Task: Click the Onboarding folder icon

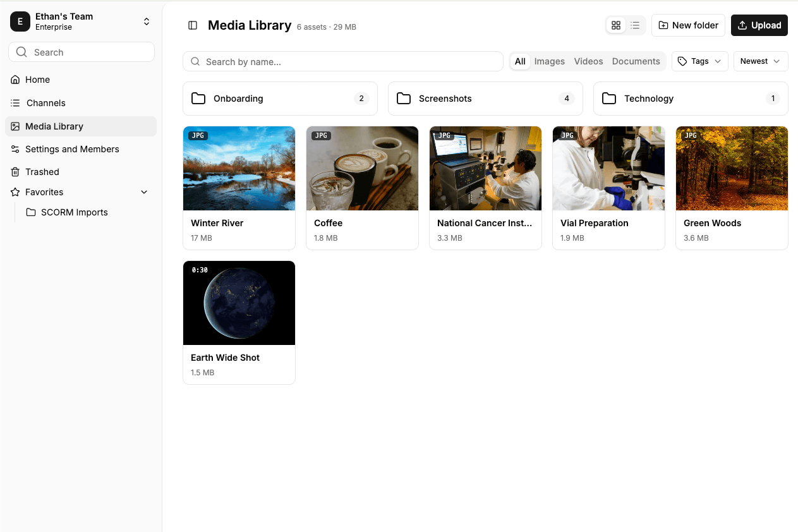Action: (198, 99)
